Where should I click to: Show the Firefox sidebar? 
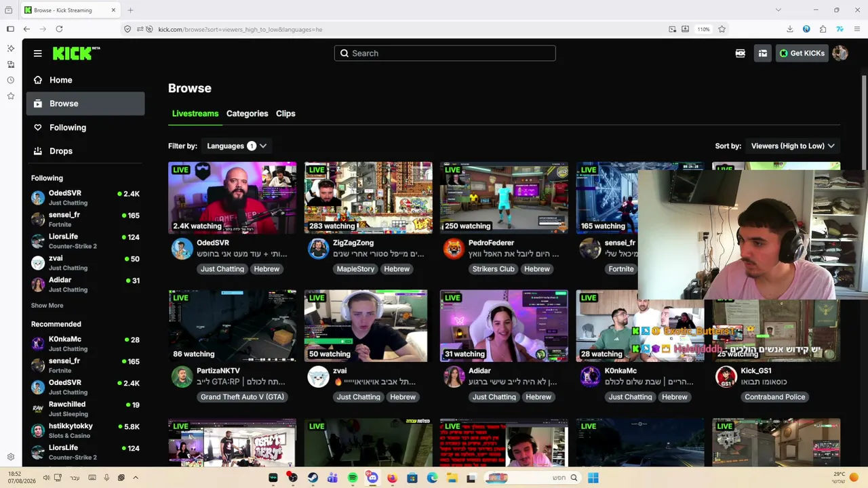[x=10, y=29]
